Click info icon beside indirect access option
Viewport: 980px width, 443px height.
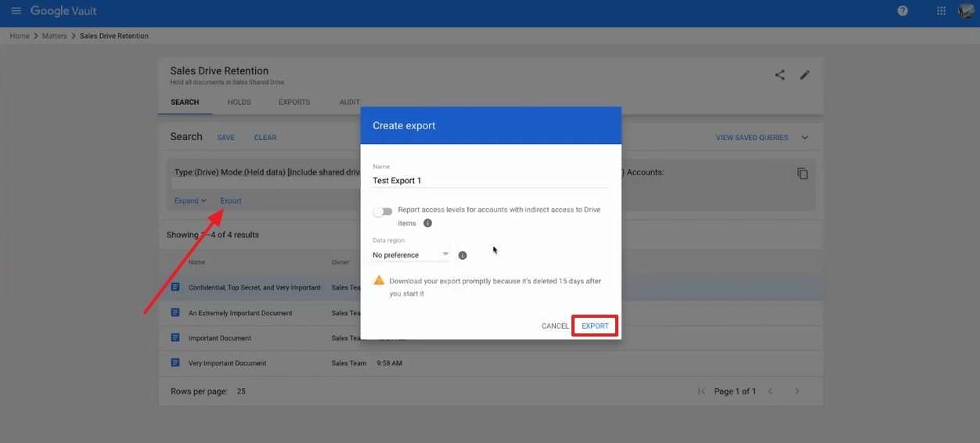coord(427,223)
